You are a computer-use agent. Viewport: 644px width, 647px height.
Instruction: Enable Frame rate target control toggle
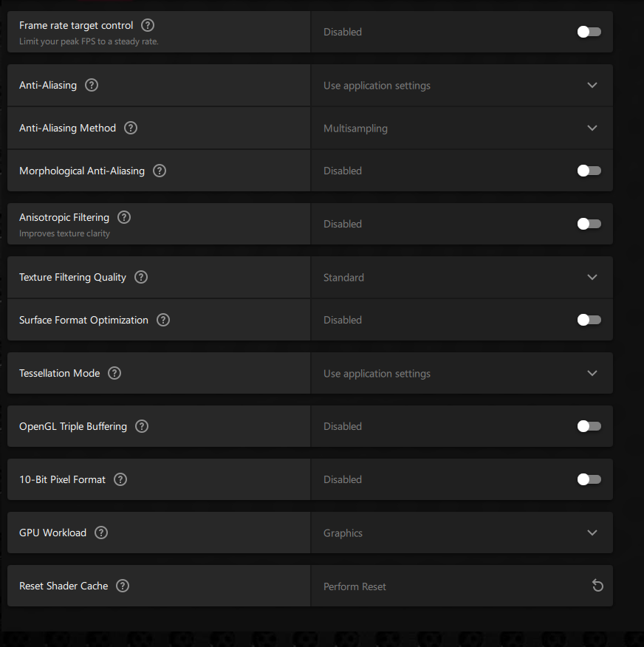tap(589, 32)
